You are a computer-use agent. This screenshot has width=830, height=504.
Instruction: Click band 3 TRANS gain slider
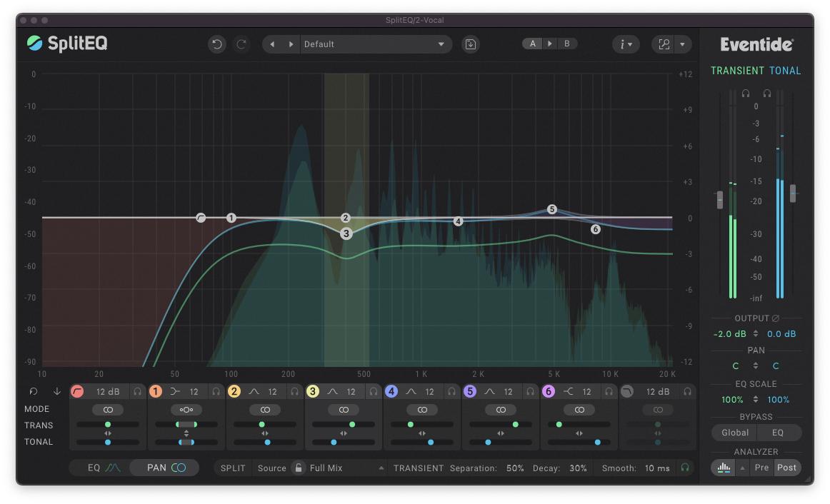click(344, 425)
